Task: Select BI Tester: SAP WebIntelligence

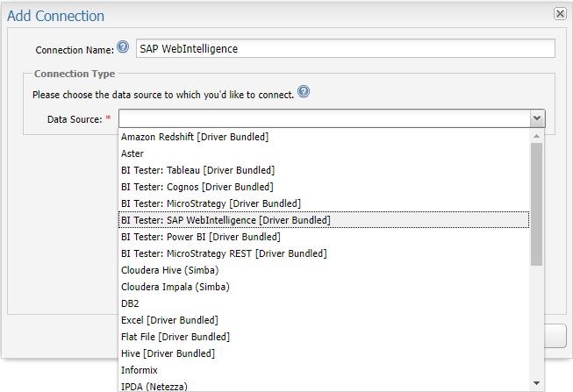Action: point(324,220)
